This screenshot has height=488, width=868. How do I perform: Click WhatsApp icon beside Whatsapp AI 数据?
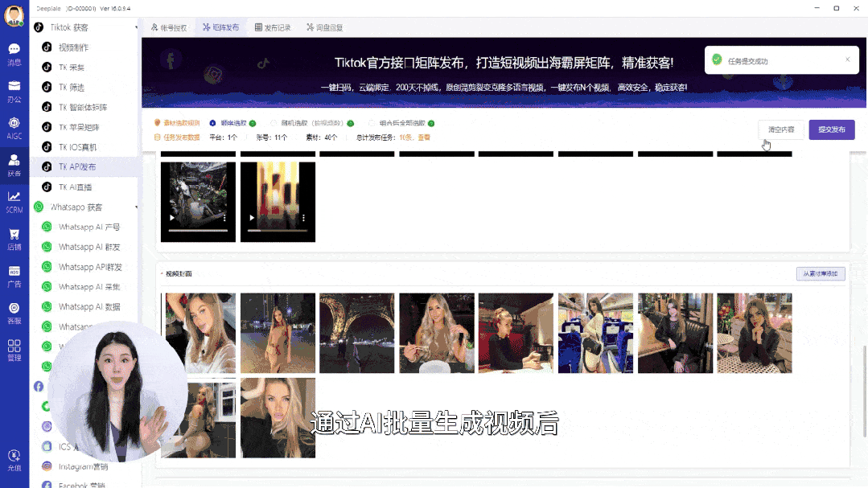(x=47, y=306)
